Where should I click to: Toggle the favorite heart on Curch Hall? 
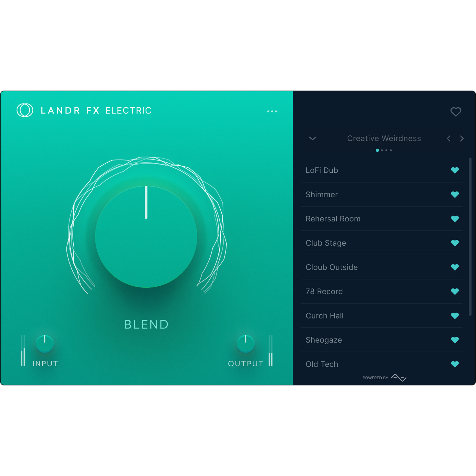coord(455,316)
